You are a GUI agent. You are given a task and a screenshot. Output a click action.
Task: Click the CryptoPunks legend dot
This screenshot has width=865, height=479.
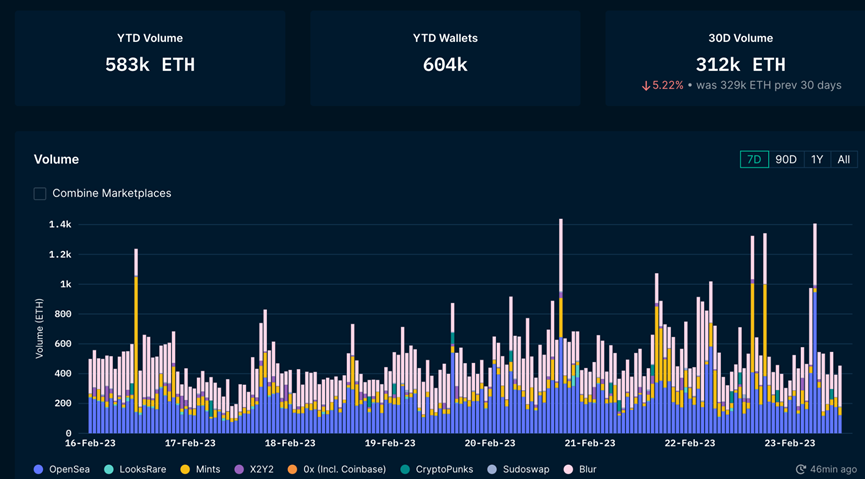[x=405, y=470]
